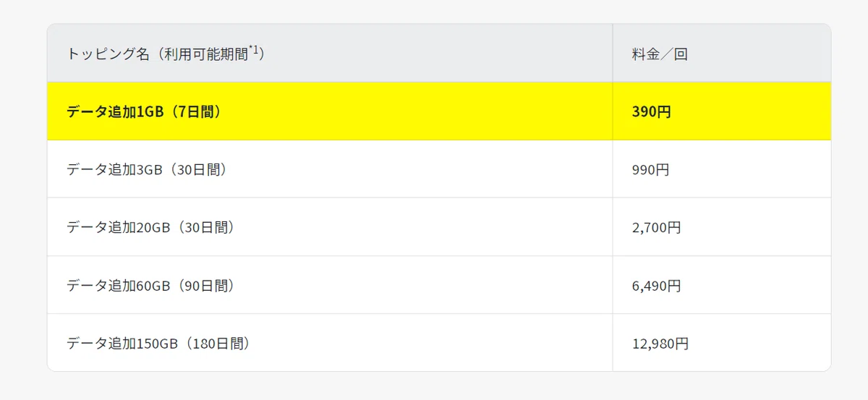The height and width of the screenshot is (400, 868).
Task: Click 利用可能期間 text in header
Action: 206,54
